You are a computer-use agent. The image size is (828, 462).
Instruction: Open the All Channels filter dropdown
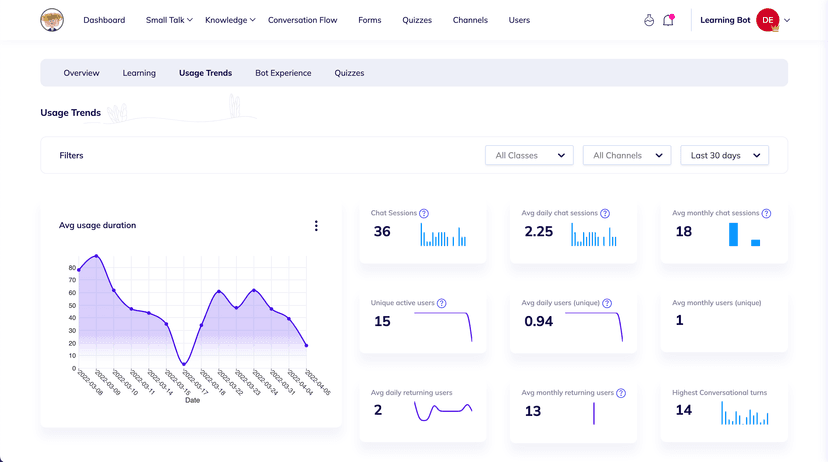coord(627,155)
